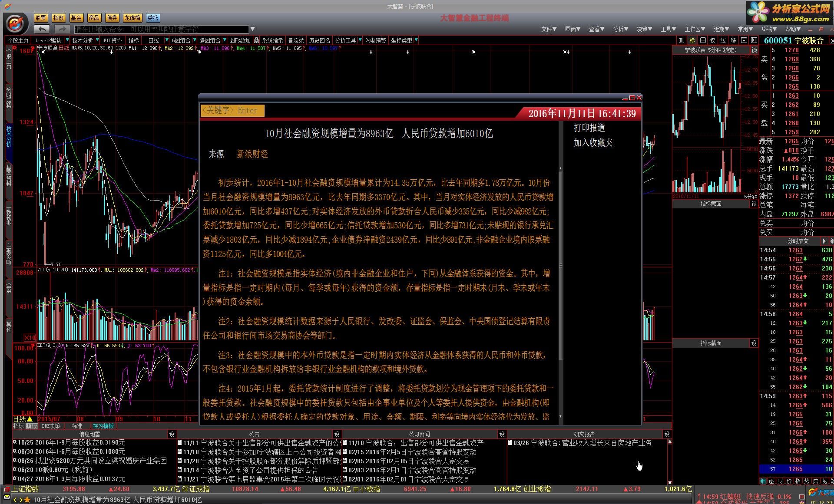The height and width of the screenshot is (504, 834).
Task: Click the 关键字 Enter keyword button
Action: 232,110
